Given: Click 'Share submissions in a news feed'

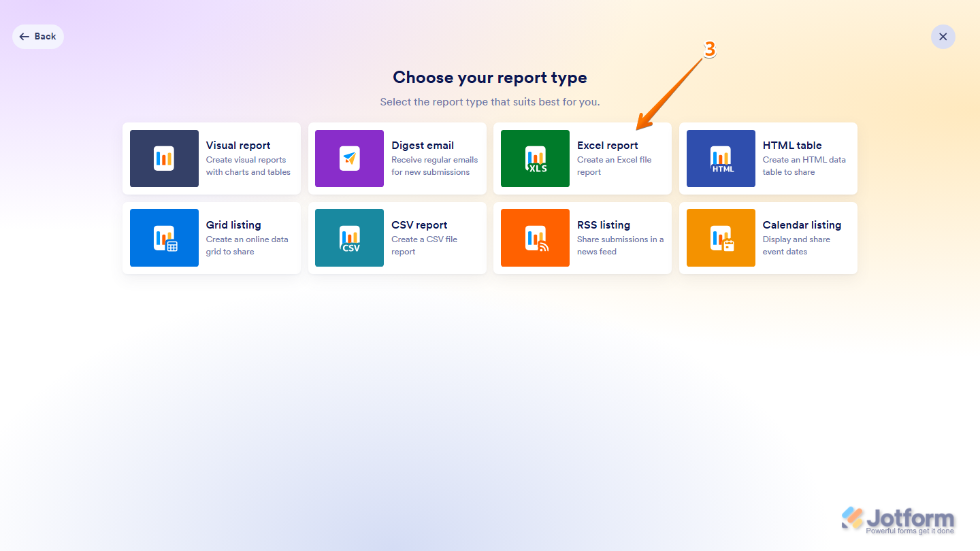Looking at the screenshot, I should pos(621,246).
